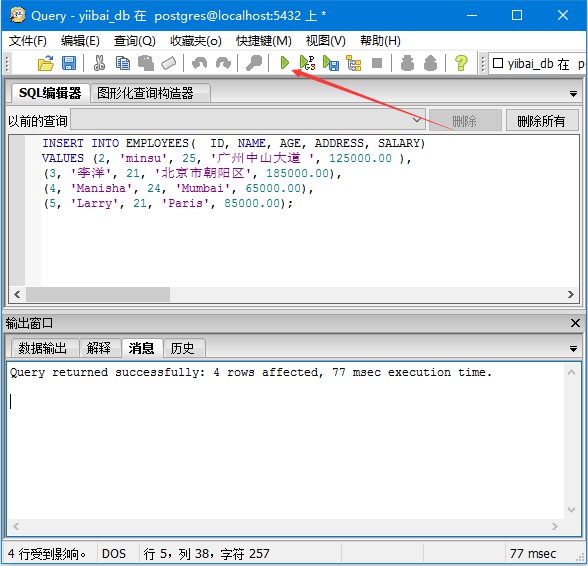Switch to the 图形化查询构造器 tab
This screenshot has height=566, width=588.
tap(146, 93)
